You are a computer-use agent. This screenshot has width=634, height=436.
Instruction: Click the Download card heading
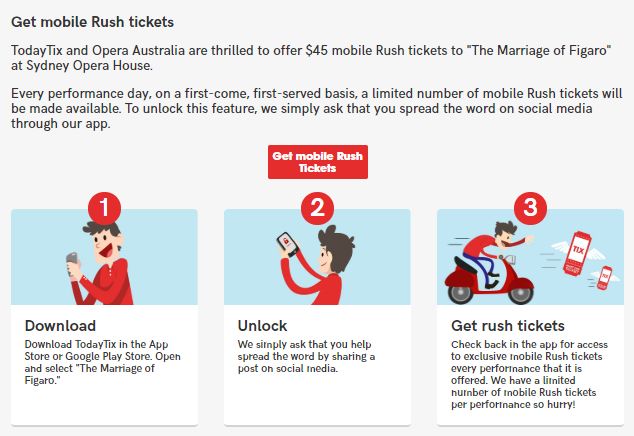point(60,326)
